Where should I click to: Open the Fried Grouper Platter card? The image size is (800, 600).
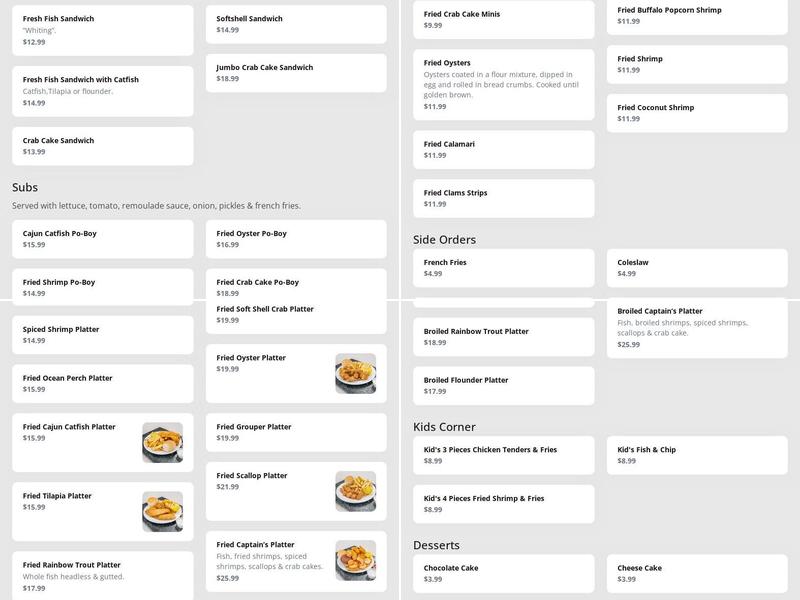[296, 432]
